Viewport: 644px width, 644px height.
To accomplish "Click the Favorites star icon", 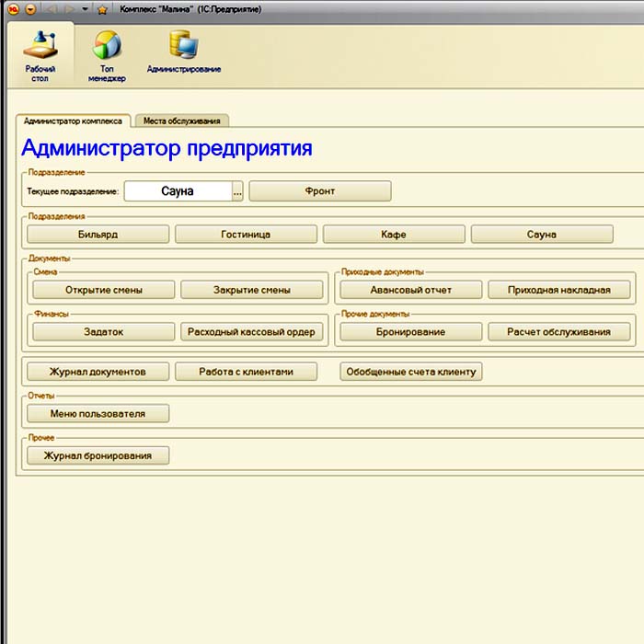I will click(x=102, y=9).
